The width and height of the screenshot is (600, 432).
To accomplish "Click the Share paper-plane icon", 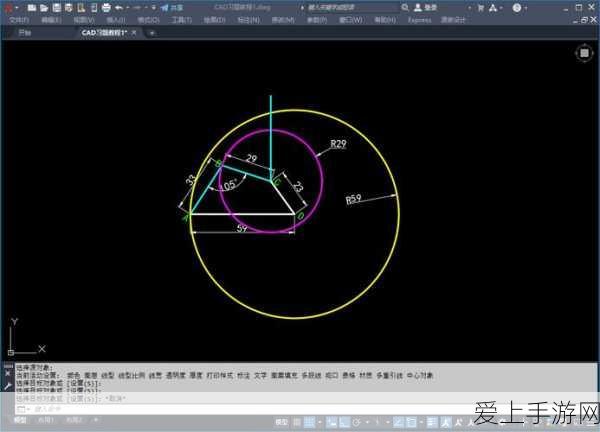I will coord(165,8).
